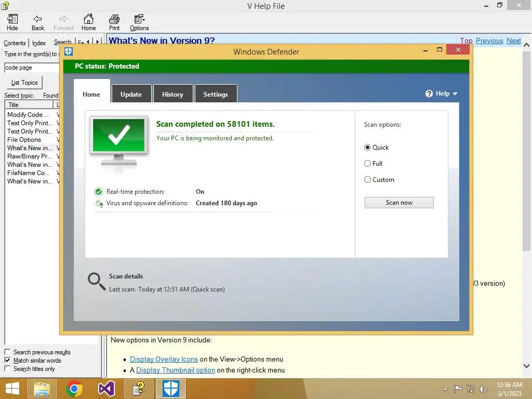The width and height of the screenshot is (532, 399).
Task: Open network icon in system tray
Action: pos(471,389)
